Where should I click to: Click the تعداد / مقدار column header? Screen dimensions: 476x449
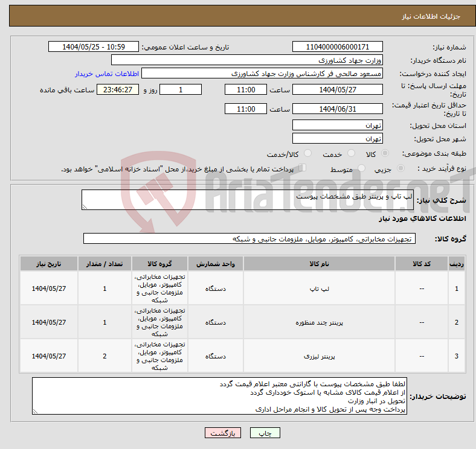tap(105, 264)
